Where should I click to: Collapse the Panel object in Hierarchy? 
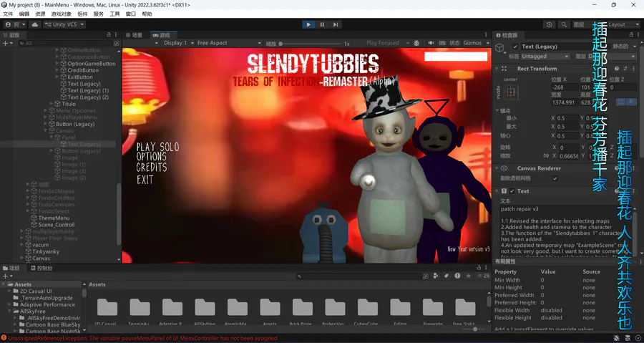[52, 137]
